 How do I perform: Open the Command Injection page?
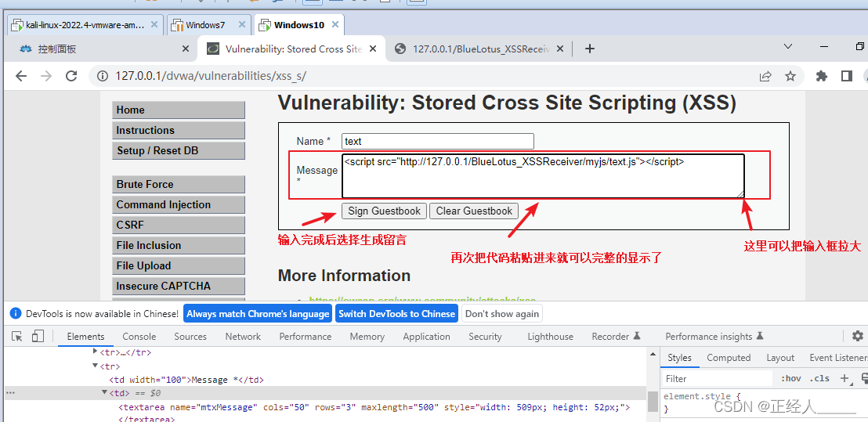(x=179, y=204)
